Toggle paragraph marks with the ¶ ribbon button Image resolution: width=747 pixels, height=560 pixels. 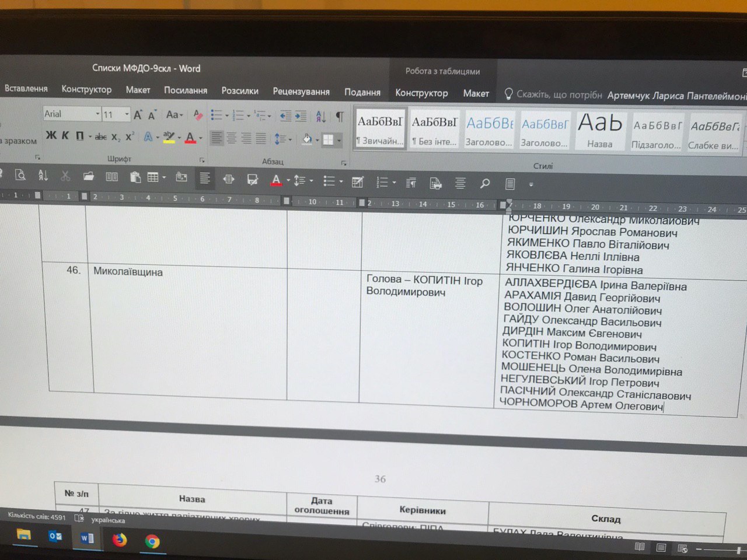[340, 117]
